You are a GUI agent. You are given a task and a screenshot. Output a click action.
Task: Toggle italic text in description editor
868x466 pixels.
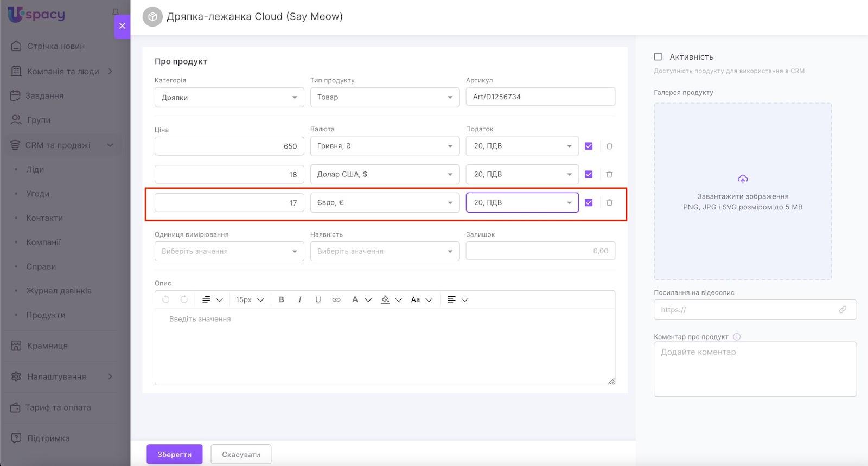coord(299,299)
